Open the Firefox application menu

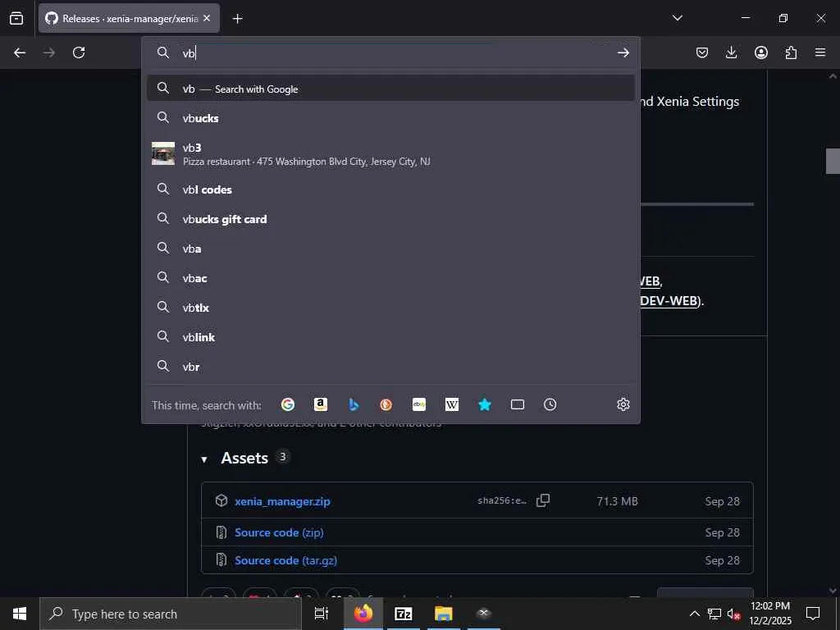(820, 52)
